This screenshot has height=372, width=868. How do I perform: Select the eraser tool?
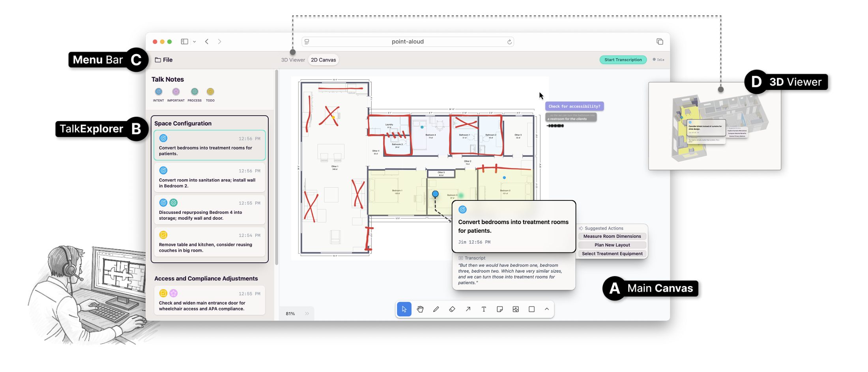(452, 309)
